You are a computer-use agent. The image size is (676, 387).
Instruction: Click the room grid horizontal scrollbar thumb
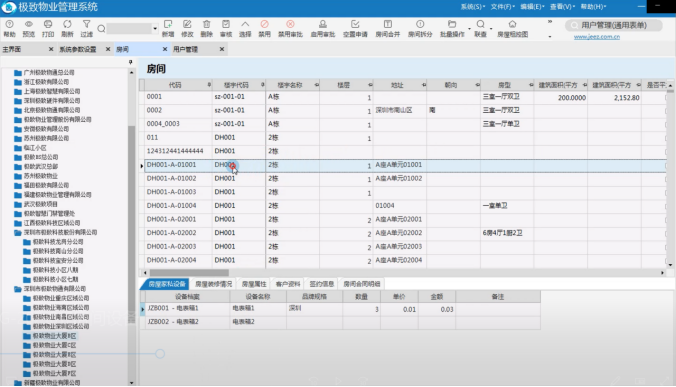[189, 273]
